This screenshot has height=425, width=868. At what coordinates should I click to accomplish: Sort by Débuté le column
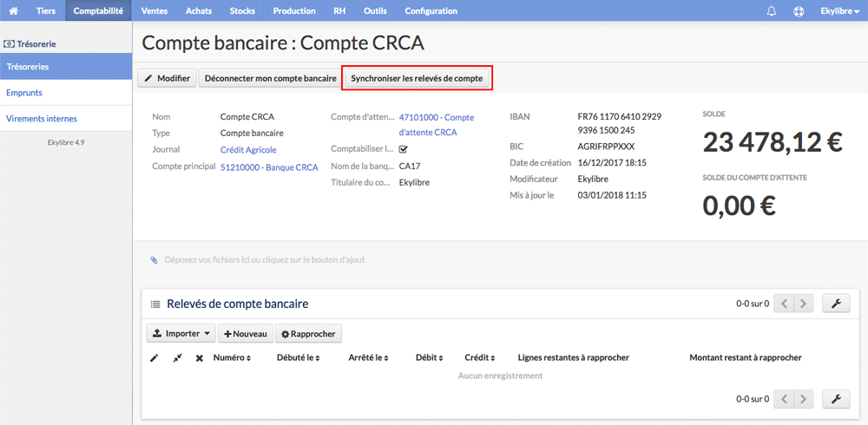point(299,358)
